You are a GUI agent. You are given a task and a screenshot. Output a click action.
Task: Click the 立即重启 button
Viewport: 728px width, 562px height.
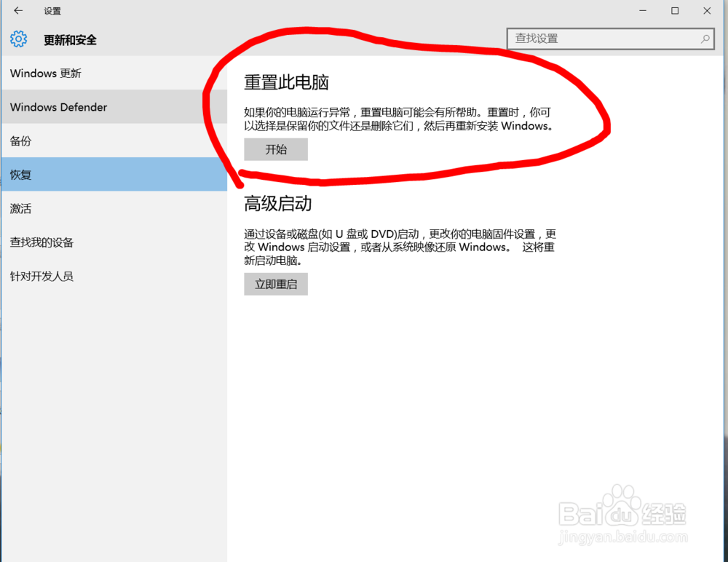[276, 284]
